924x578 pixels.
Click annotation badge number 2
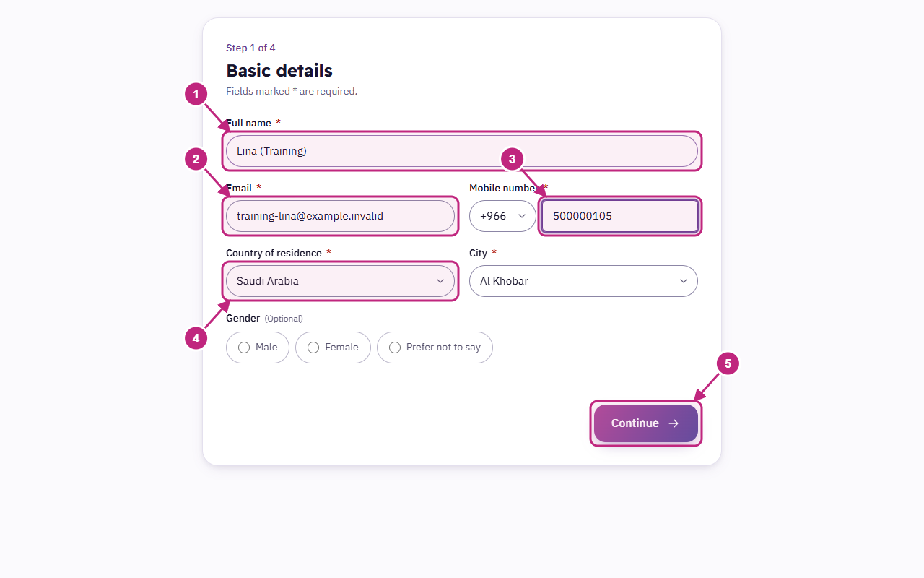196,159
